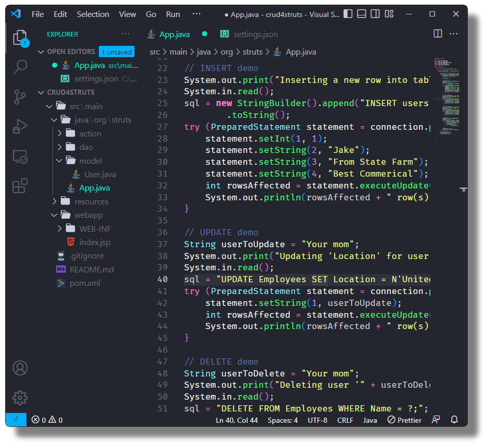Select settings.json in Open Editors list

click(96, 79)
